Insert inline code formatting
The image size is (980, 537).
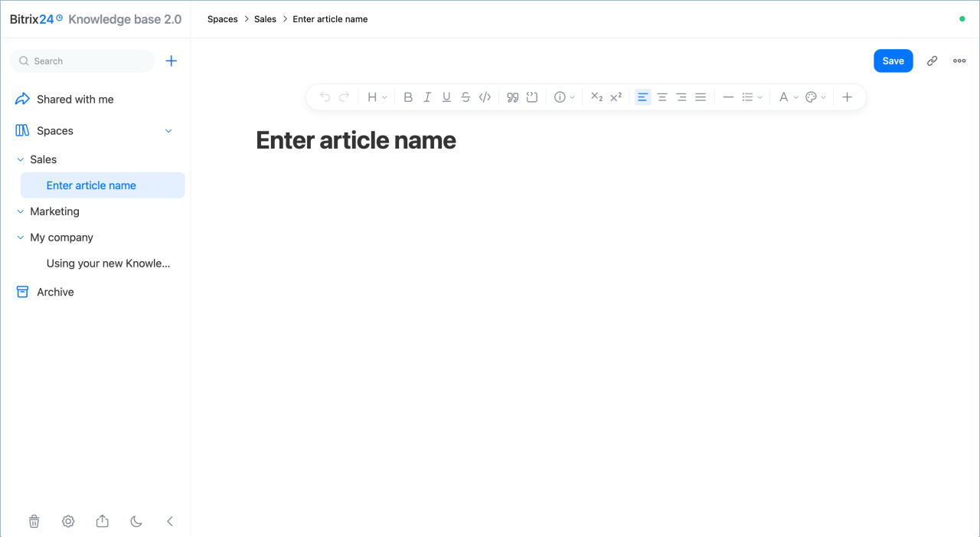485,97
